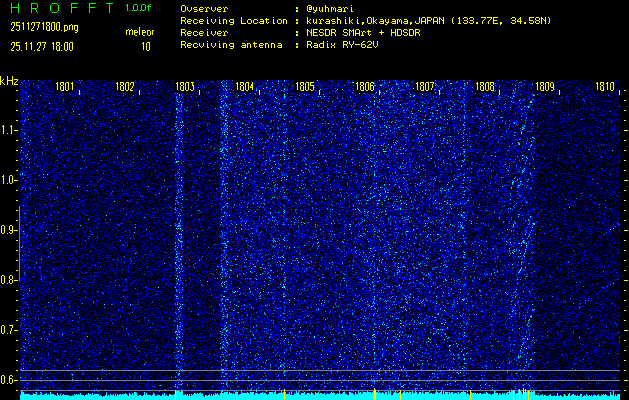Click the 0.7 frequency axis label
The image size is (629, 400).
[8, 330]
